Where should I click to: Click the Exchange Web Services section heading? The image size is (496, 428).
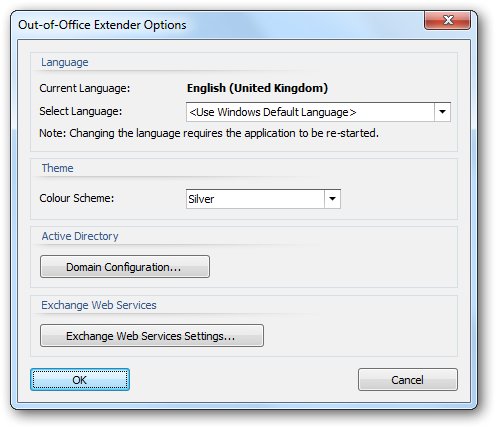coord(99,305)
